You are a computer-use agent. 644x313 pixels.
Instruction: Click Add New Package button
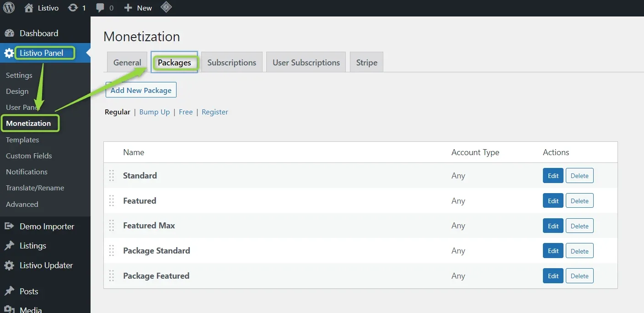[x=141, y=90]
